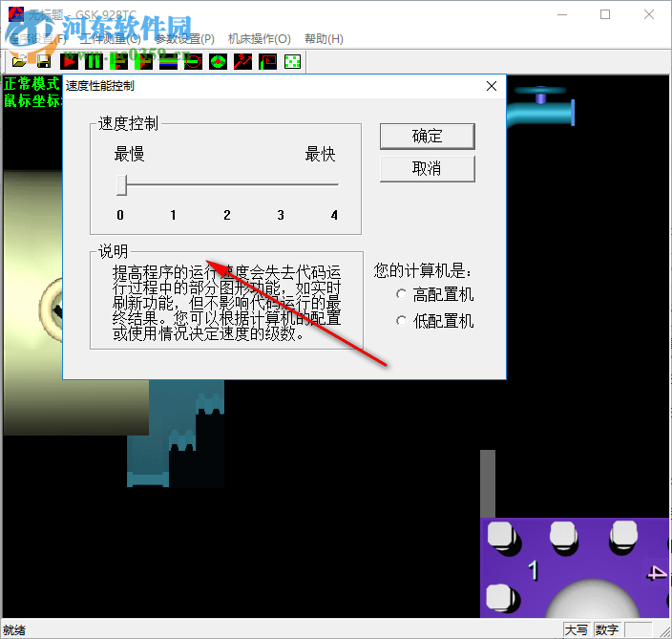Screen dimensions: 672x639
Task: Click the 最快 label
Action: (320, 154)
